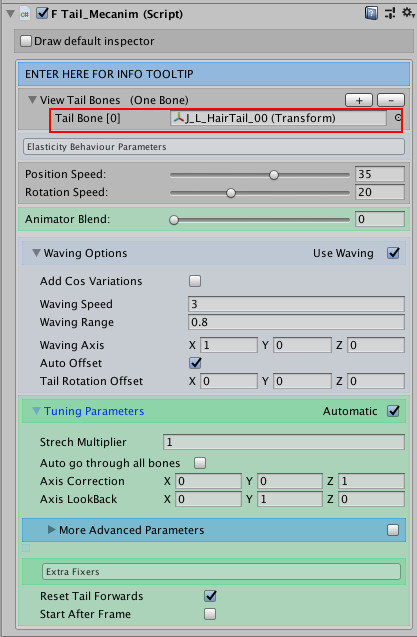Image resolution: width=417 pixels, height=637 pixels.
Task: Click Axis Correction Z field
Action: pyautogui.click(x=371, y=481)
